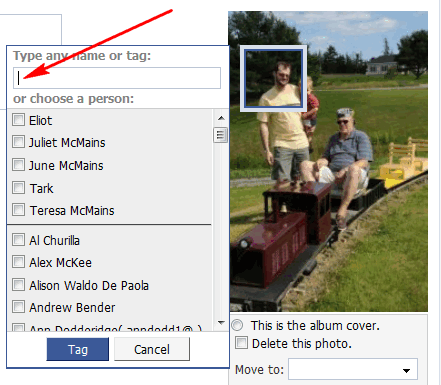Viewport: 441px width, 385px height.
Task: Open the 'Move to' dropdown
Action: [x=353, y=369]
